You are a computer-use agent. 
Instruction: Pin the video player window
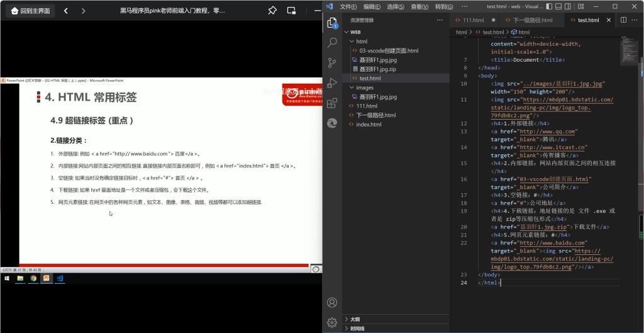(x=272, y=11)
